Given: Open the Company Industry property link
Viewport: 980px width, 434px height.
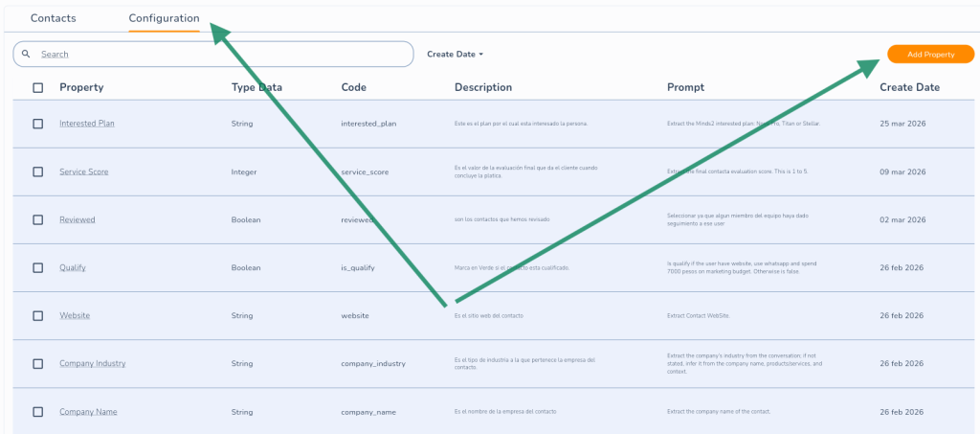Looking at the screenshot, I should tap(93, 363).
